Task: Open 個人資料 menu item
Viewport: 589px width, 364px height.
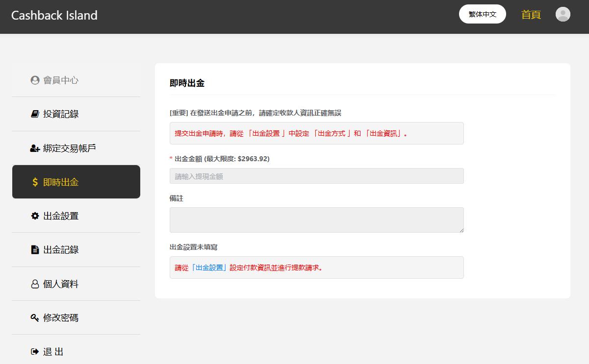Action: pyautogui.click(x=76, y=284)
